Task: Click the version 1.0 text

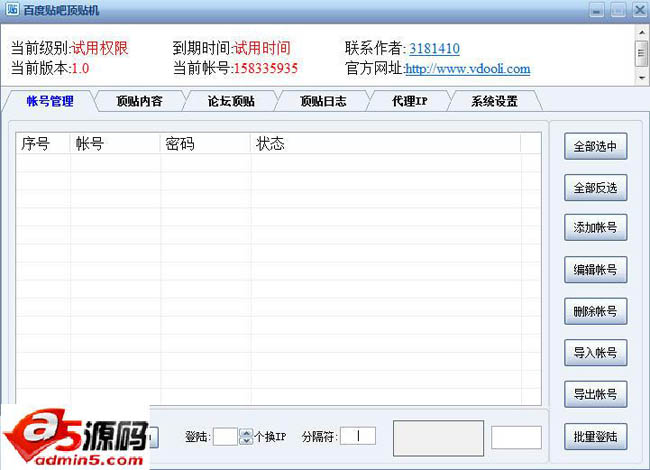Action: pyautogui.click(x=80, y=68)
